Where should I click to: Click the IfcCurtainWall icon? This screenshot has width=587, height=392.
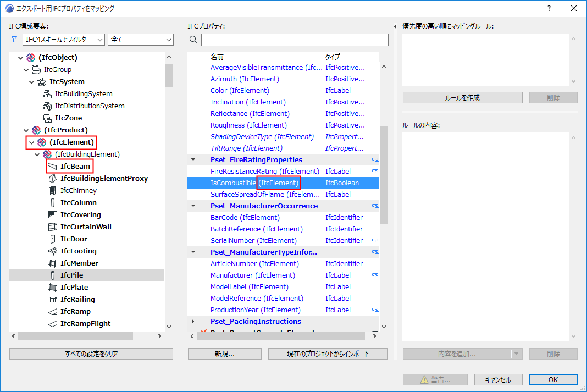(53, 227)
